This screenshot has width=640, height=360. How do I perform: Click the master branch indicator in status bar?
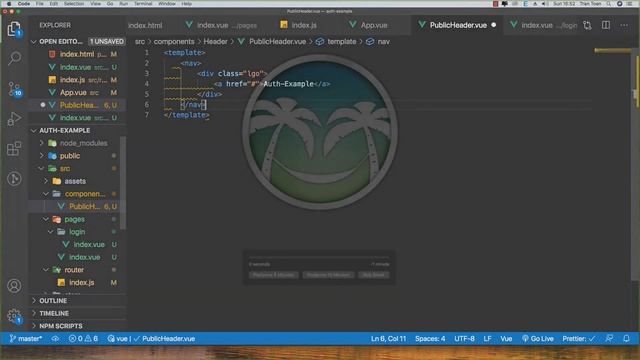[x=26, y=338]
